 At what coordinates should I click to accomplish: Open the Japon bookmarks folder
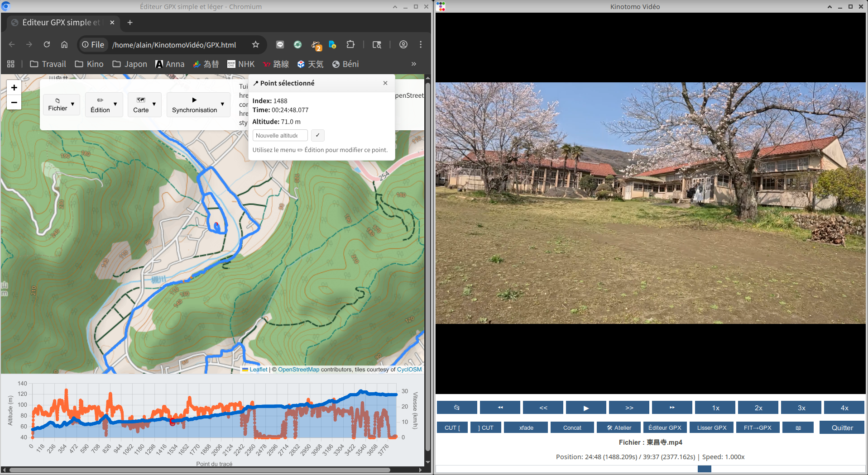pos(130,64)
